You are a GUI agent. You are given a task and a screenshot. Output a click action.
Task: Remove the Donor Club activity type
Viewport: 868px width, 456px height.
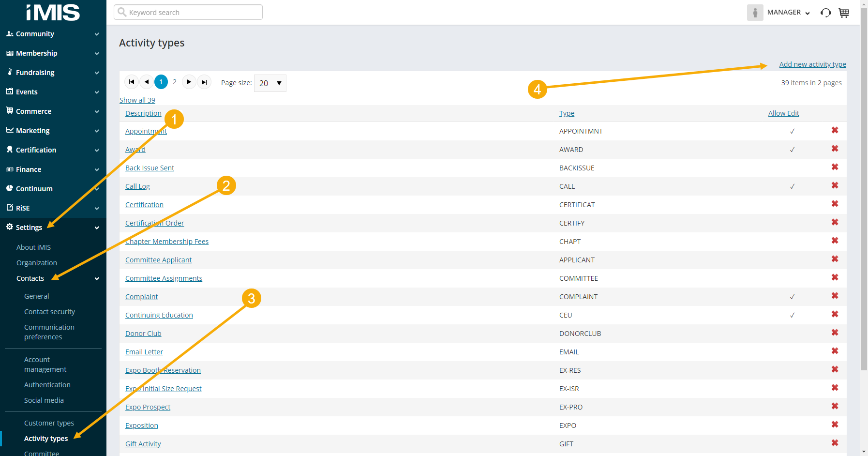point(835,333)
